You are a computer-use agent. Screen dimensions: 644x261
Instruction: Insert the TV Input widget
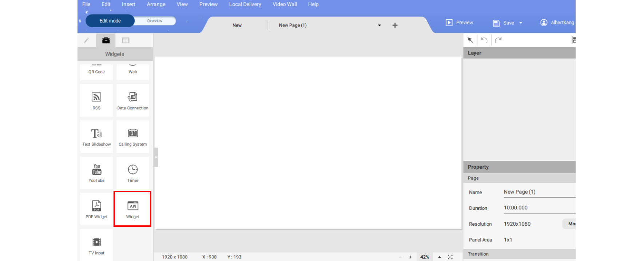(96, 246)
